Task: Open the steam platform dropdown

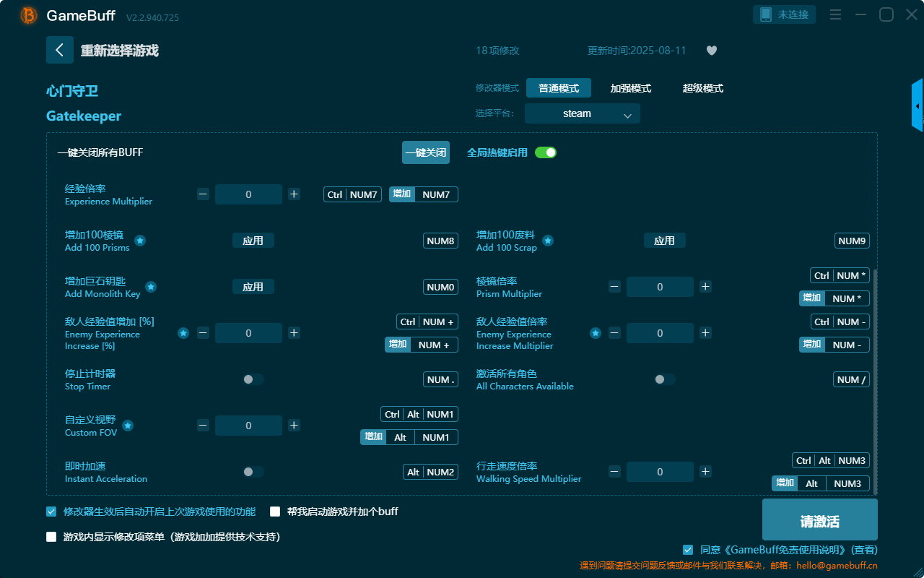Action: (583, 113)
